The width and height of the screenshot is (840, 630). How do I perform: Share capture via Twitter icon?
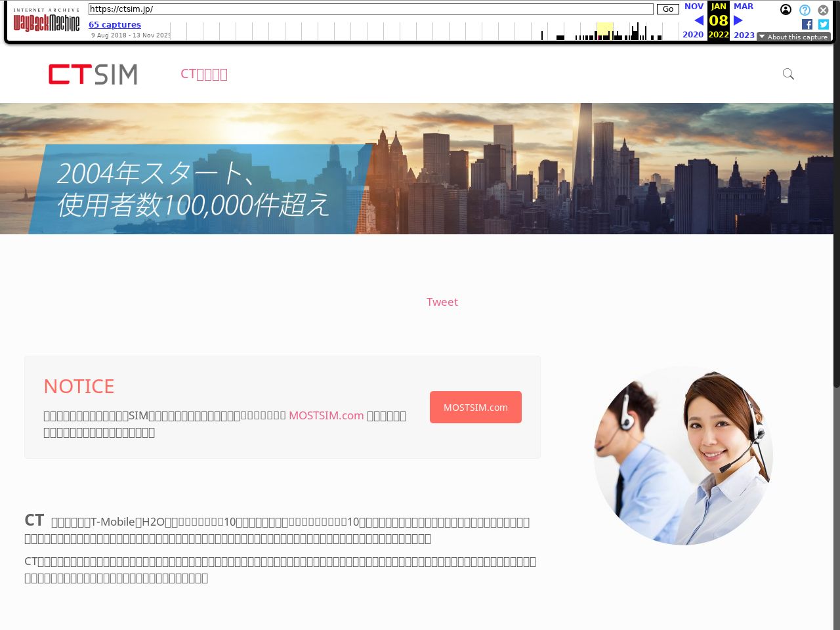click(824, 24)
